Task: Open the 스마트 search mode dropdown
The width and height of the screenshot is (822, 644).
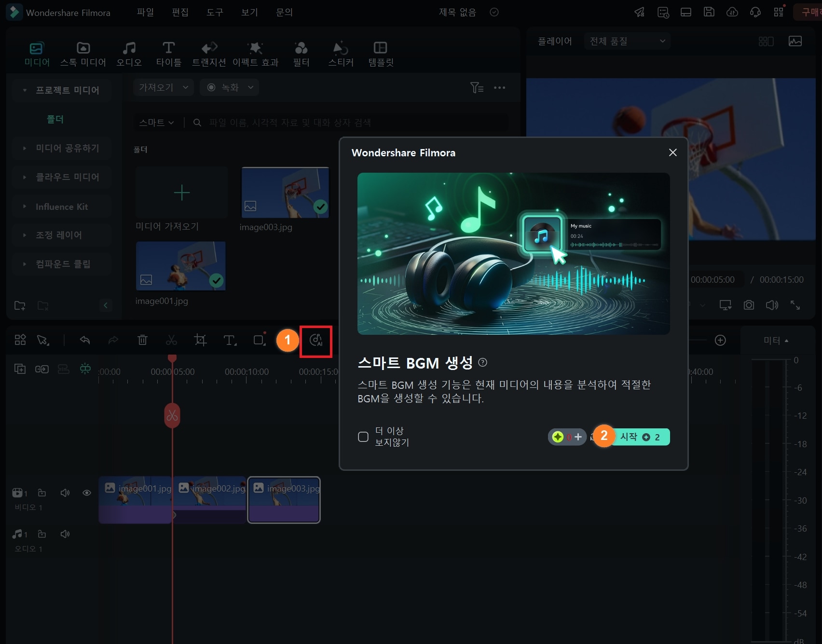Action: tap(156, 123)
